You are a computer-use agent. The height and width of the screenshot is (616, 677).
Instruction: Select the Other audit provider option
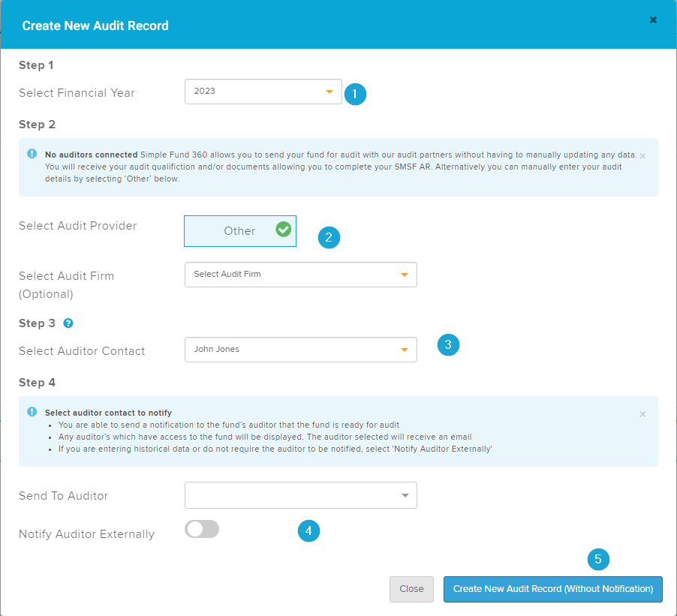239,231
